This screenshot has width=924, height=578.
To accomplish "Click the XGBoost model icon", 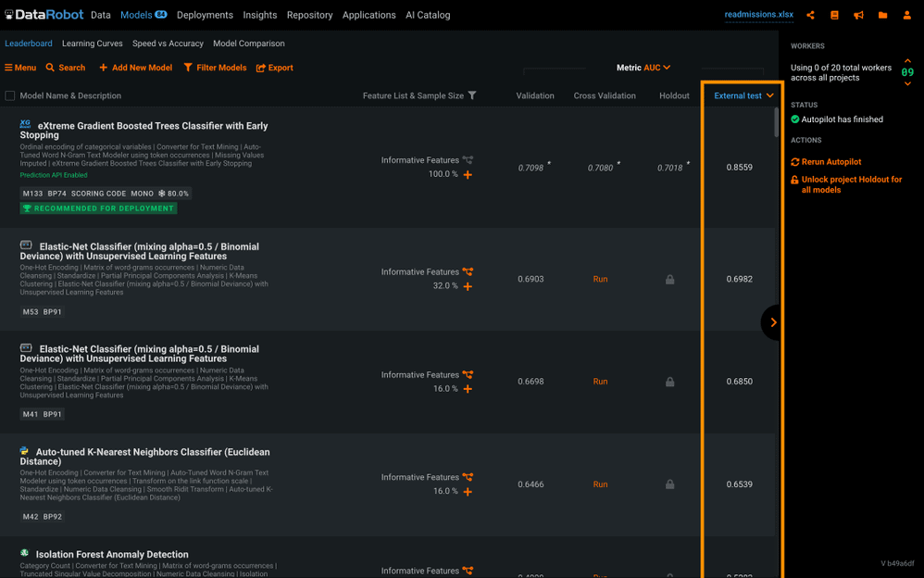I will [x=25, y=124].
